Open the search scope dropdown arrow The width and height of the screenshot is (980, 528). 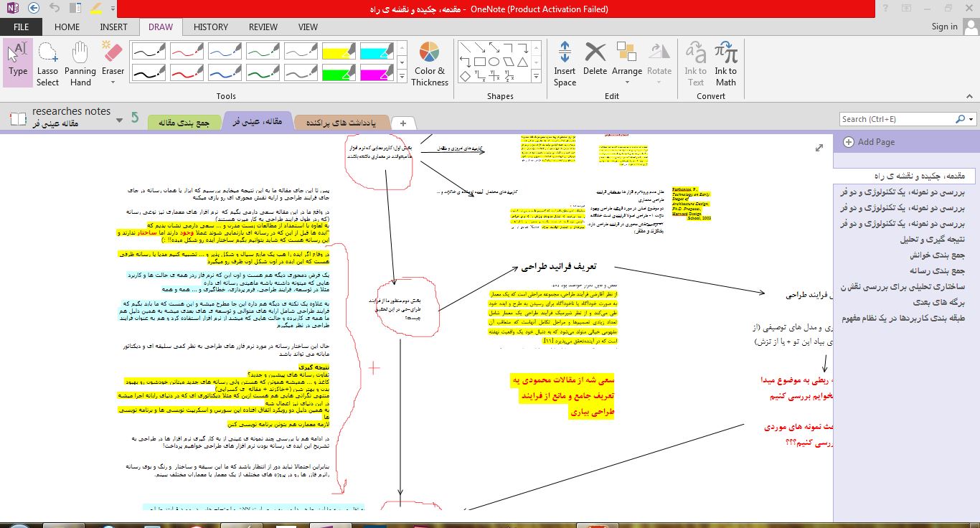point(971,119)
